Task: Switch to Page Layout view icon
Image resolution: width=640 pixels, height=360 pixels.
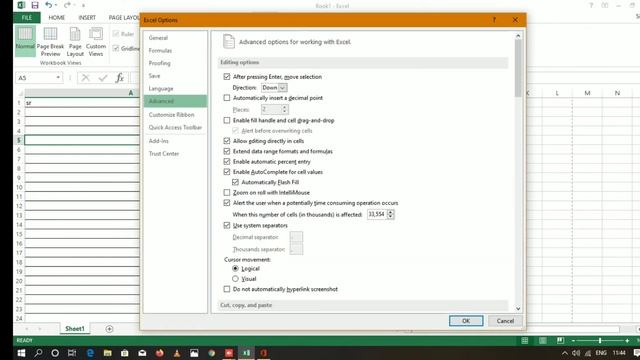Action: tap(75, 42)
